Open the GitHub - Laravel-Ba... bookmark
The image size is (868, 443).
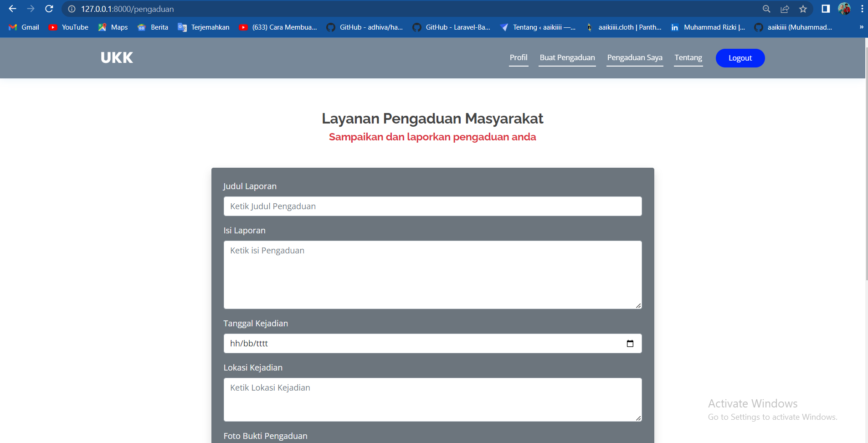coord(451,27)
